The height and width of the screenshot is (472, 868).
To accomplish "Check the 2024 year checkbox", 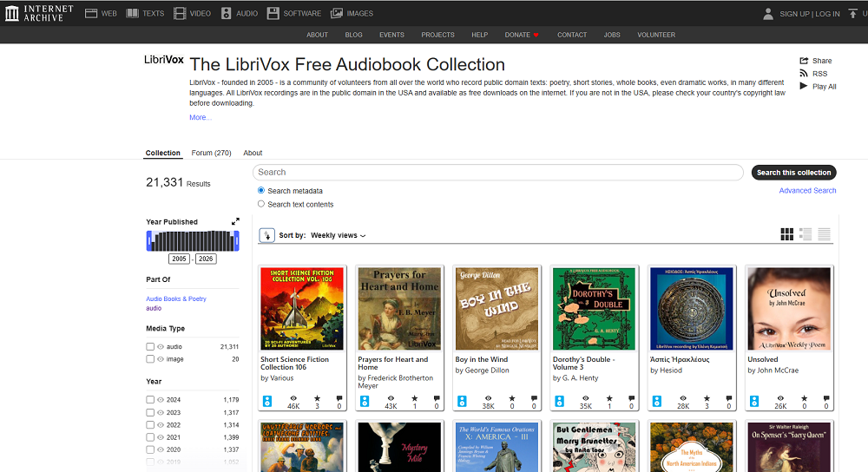I will click(150, 399).
